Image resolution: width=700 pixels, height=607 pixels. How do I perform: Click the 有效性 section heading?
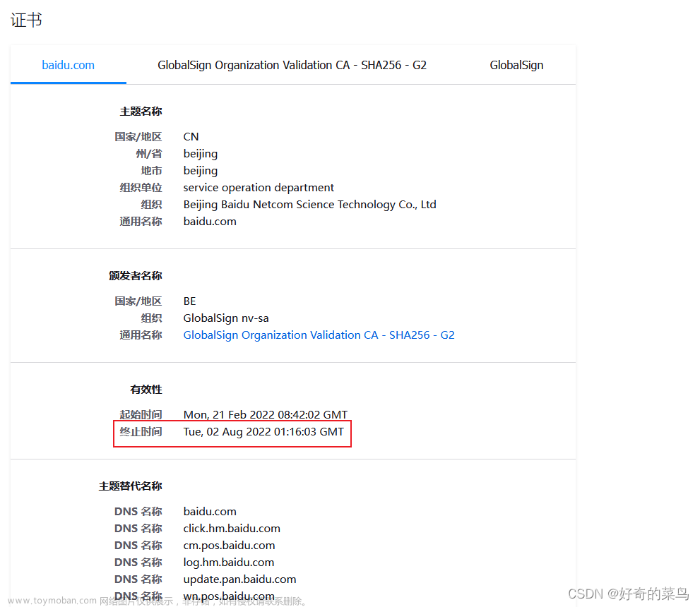tap(146, 390)
